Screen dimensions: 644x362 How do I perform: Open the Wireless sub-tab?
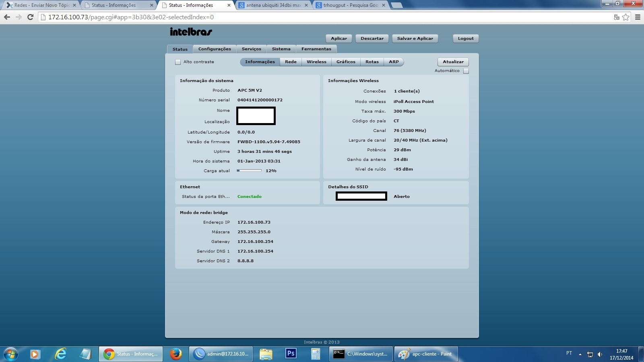[x=316, y=62]
